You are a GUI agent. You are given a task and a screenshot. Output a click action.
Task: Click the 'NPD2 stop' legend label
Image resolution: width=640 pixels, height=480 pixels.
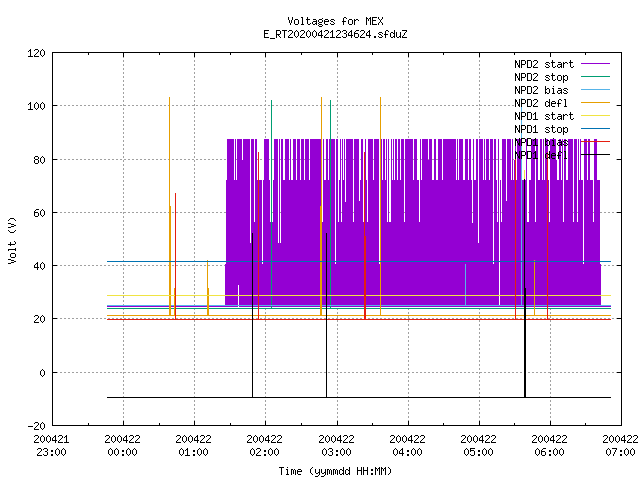(x=541, y=77)
